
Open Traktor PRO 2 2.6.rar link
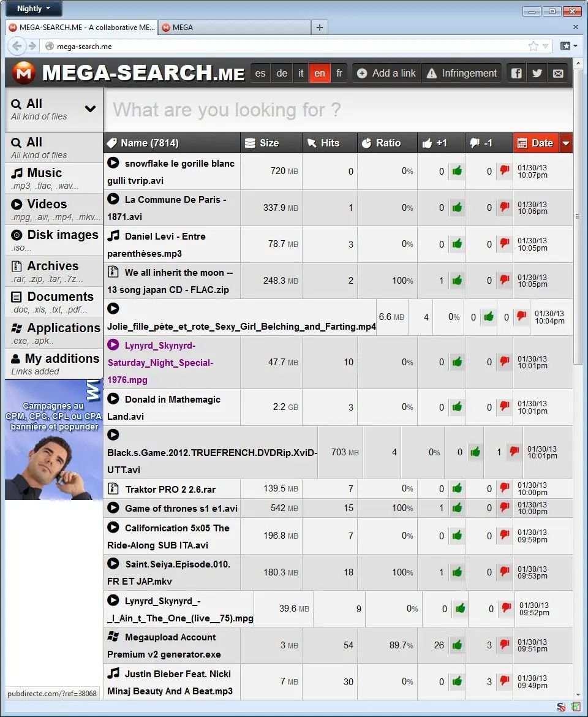click(x=170, y=489)
